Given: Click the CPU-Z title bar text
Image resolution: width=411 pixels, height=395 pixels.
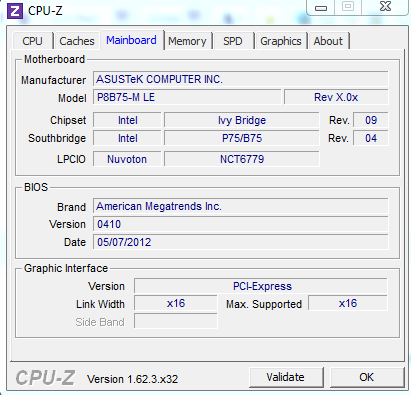Looking at the screenshot, I should pyautogui.click(x=45, y=11).
